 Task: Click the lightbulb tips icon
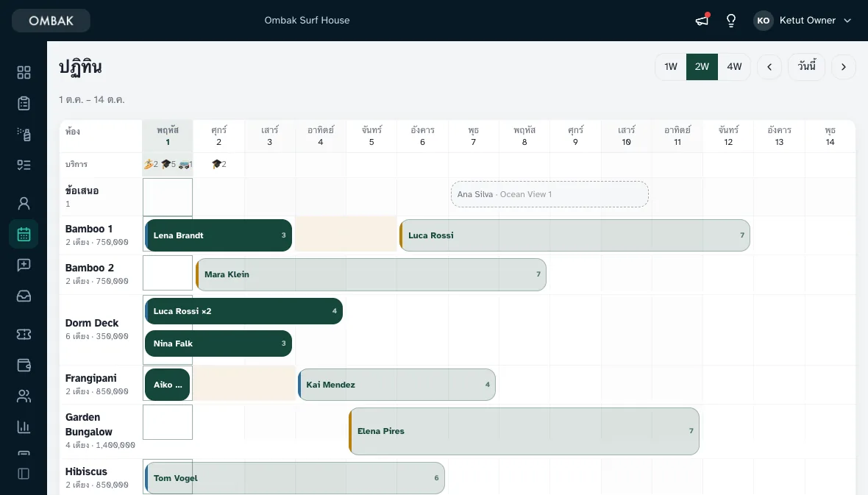(x=731, y=21)
